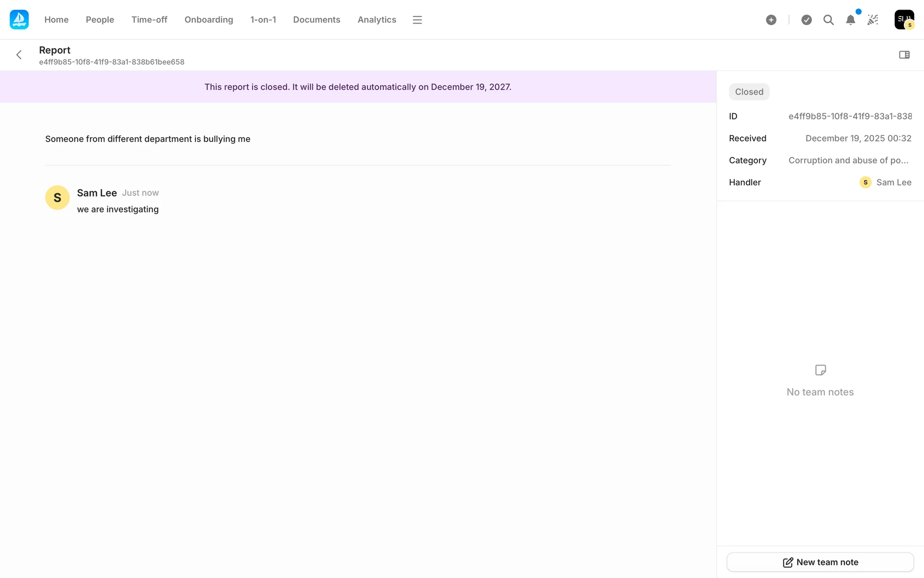924x578 pixels.
Task: Click the Closed status badge
Action: tap(749, 92)
